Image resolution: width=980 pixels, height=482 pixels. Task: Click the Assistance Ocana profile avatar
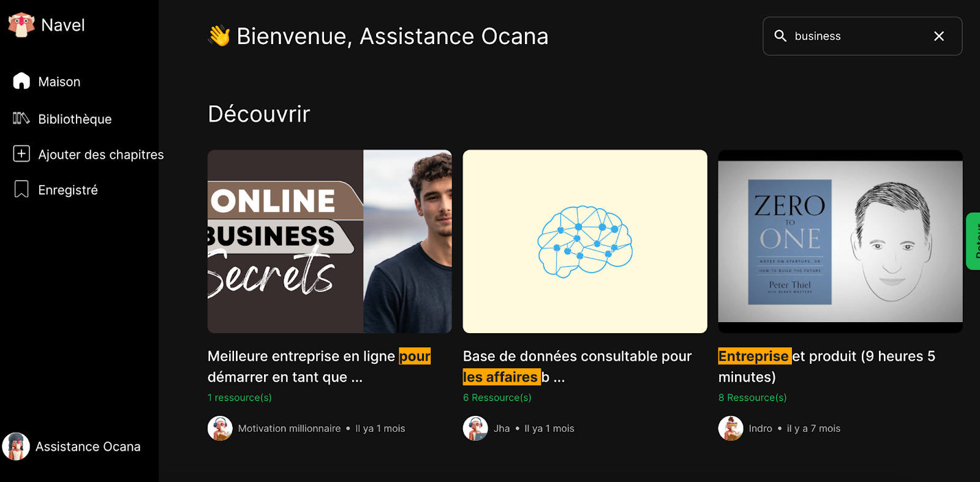point(16,446)
